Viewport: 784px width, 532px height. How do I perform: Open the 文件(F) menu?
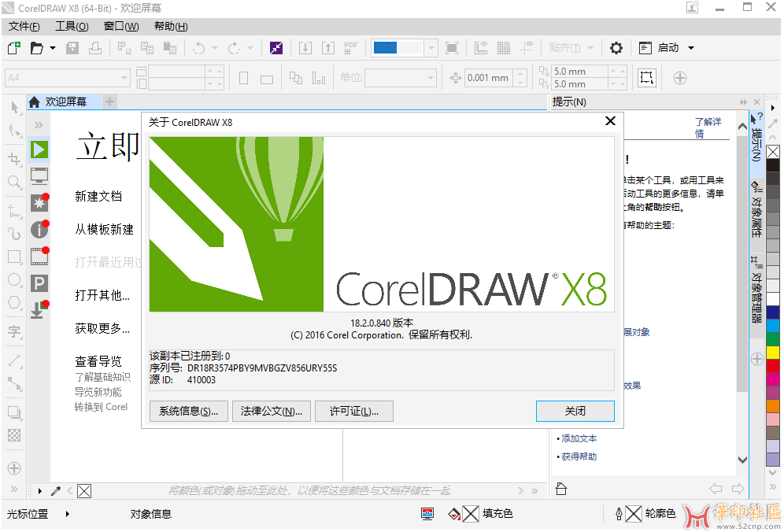(24, 27)
